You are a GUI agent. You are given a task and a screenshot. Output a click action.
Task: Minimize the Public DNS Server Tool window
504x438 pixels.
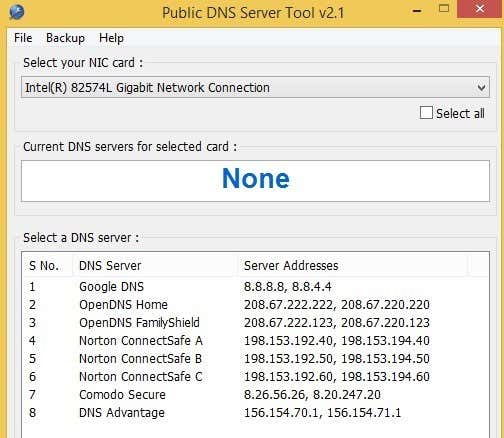point(417,11)
